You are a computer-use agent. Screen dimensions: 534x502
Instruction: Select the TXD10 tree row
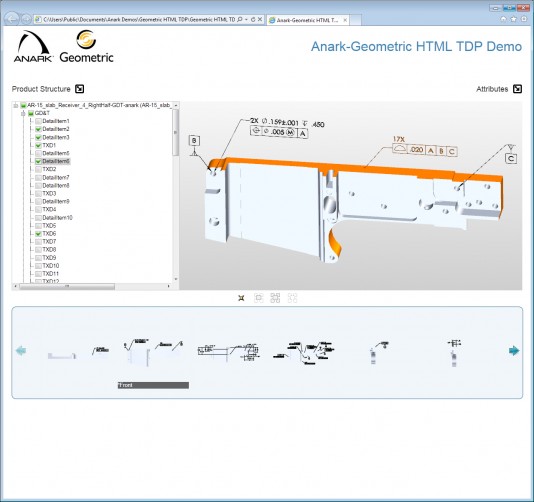click(x=51, y=266)
